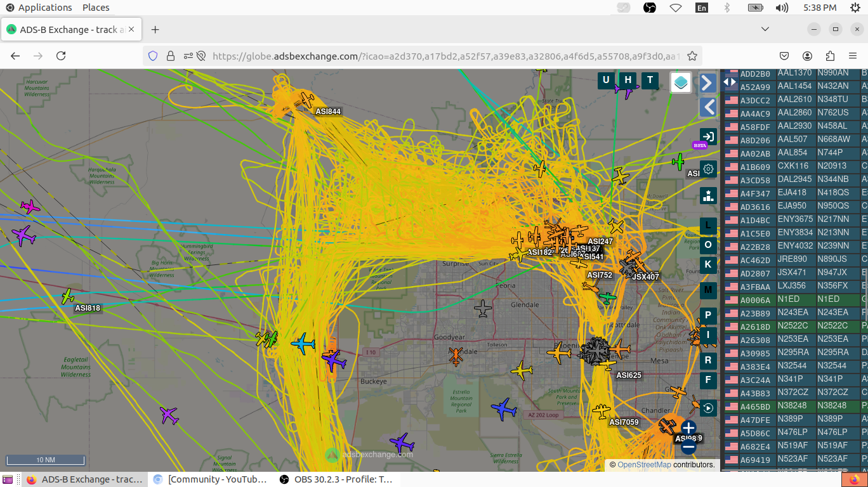
Task: Toggle the U map button
Action: pos(606,80)
